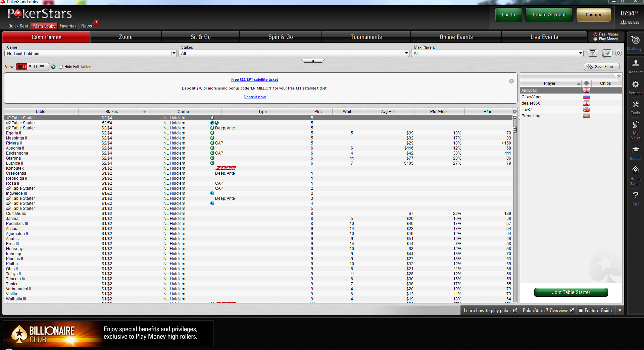This screenshot has height=350, width=644.
Task: Switch to the Spin & Go tab
Action: [281, 37]
